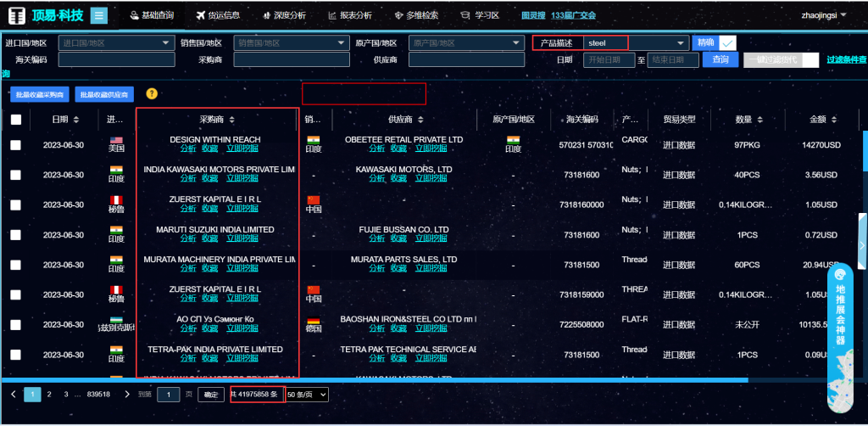The width and height of the screenshot is (868, 426).
Task: Go to next page arrow in pagination
Action: click(x=127, y=394)
